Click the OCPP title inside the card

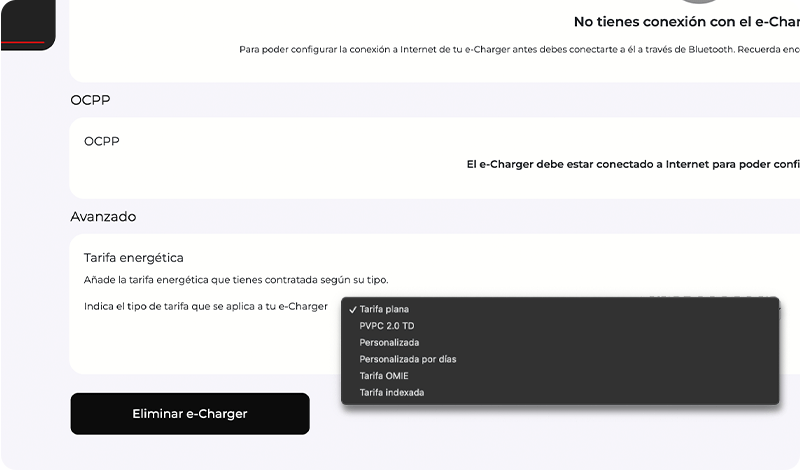tap(101, 141)
